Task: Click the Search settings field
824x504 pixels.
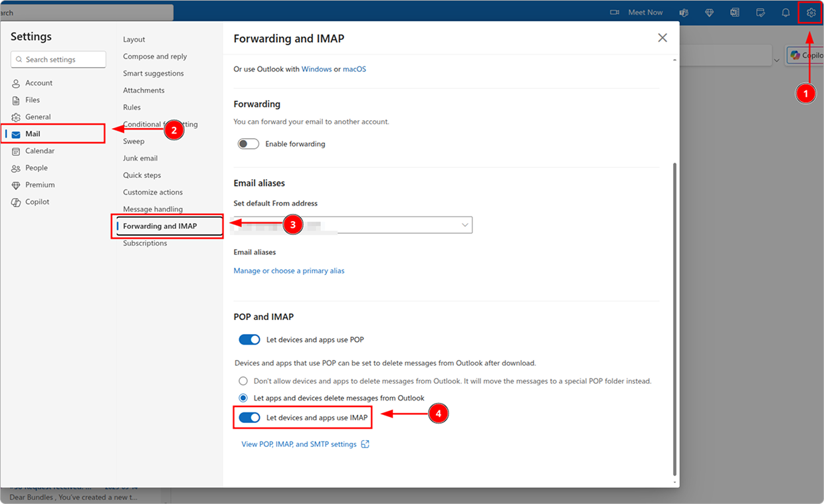Action: 58,59
